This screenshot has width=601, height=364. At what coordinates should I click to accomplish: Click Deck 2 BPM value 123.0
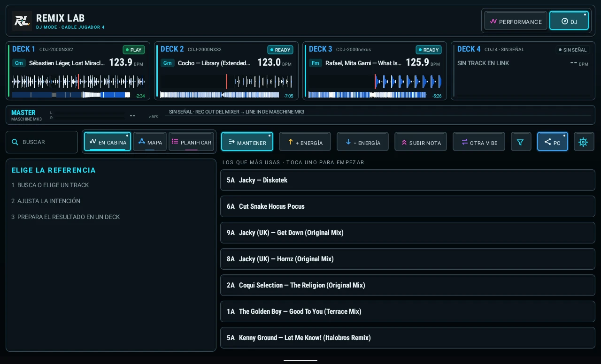pos(269,62)
